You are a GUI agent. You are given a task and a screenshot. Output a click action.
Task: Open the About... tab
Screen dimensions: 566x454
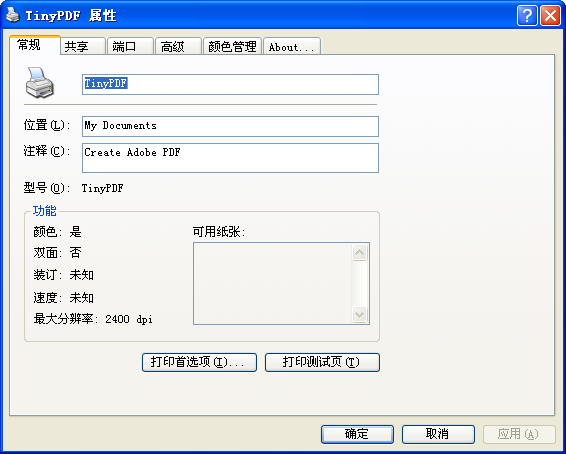pos(292,46)
